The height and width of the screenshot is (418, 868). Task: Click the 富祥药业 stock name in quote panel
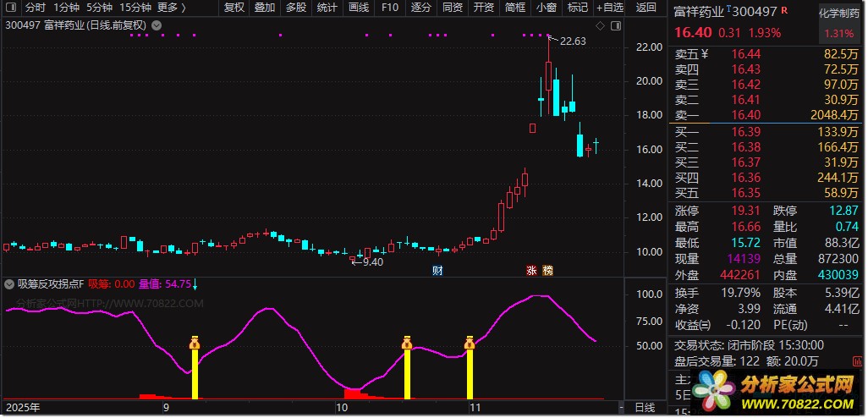pos(699,12)
